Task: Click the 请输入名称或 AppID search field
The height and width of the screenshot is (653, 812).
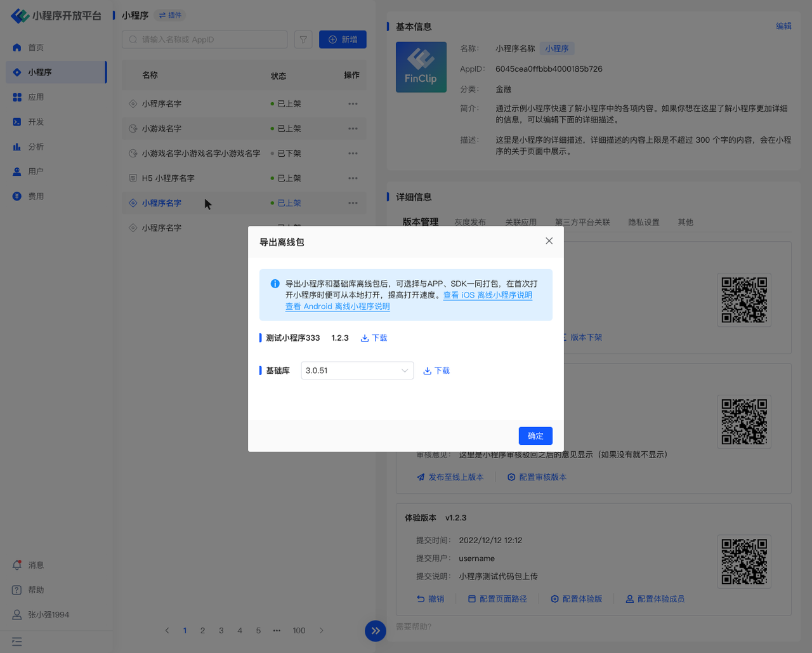Action: pyautogui.click(x=205, y=39)
